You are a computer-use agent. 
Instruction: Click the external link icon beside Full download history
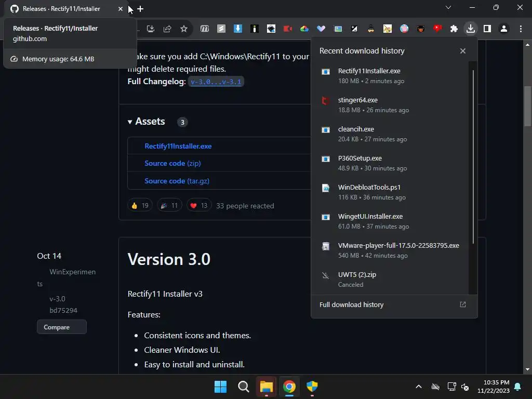point(463,304)
